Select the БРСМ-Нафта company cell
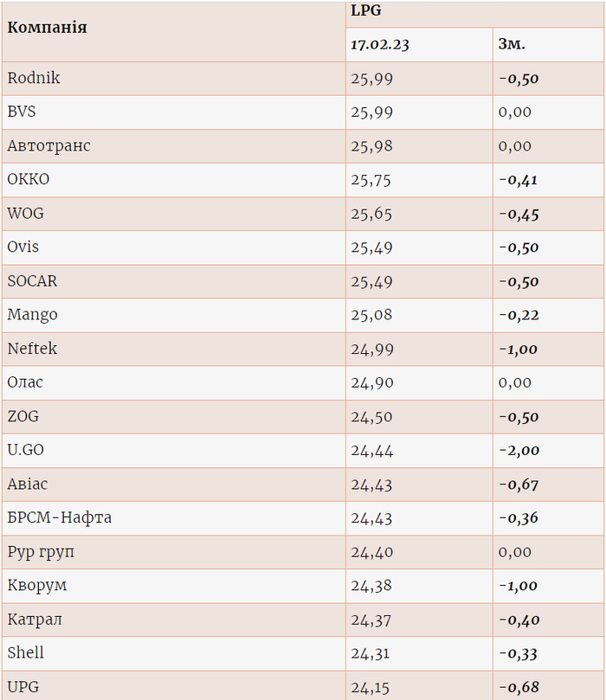The height and width of the screenshot is (700, 606). tap(59, 518)
